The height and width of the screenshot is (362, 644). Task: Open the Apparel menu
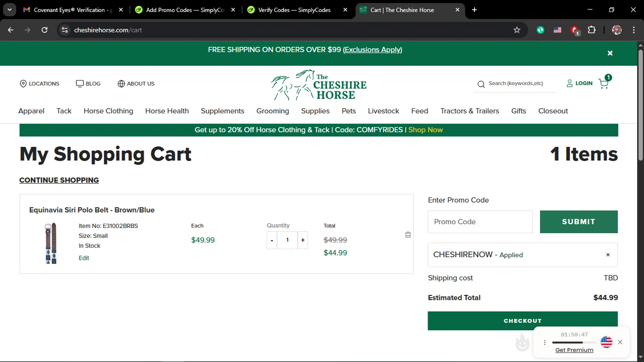click(31, 111)
